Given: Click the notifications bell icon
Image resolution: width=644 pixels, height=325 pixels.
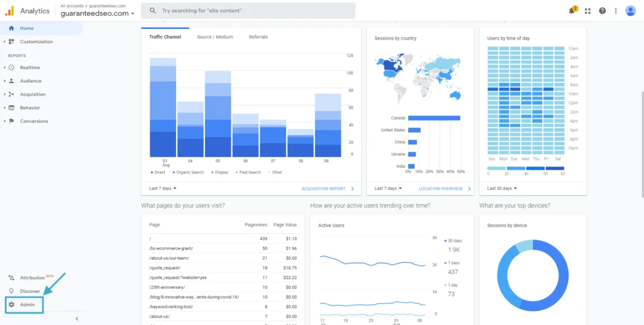Looking at the screenshot, I should tap(572, 11).
